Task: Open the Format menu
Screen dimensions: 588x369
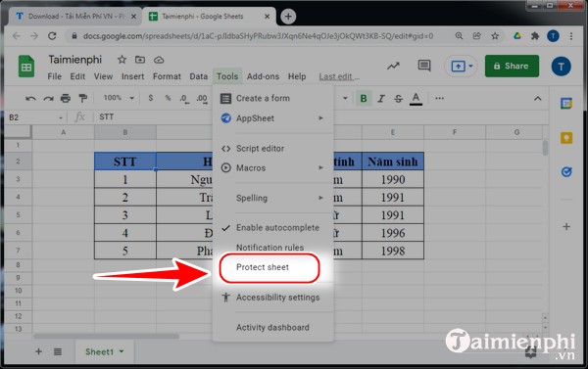Action: tap(167, 76)
